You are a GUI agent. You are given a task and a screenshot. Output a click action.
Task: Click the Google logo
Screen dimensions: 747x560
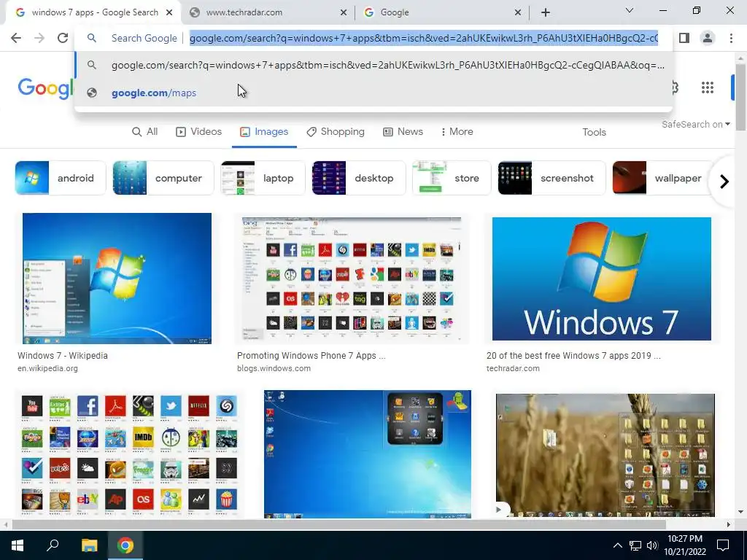[45, 88]
